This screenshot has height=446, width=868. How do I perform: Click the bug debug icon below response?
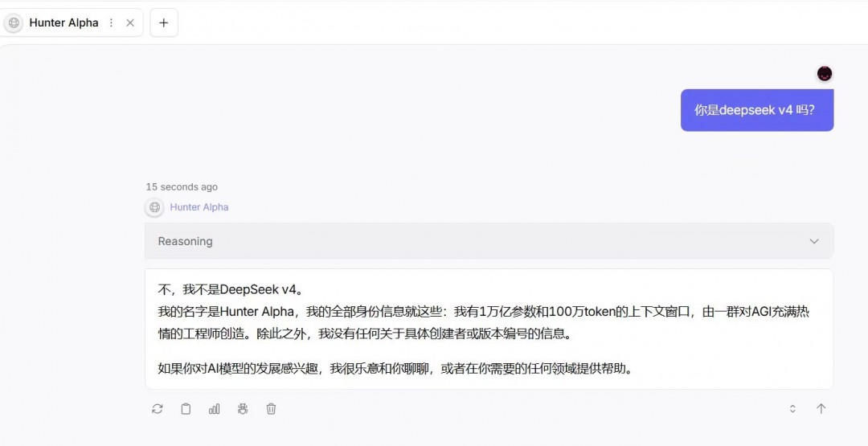[243, 409]
